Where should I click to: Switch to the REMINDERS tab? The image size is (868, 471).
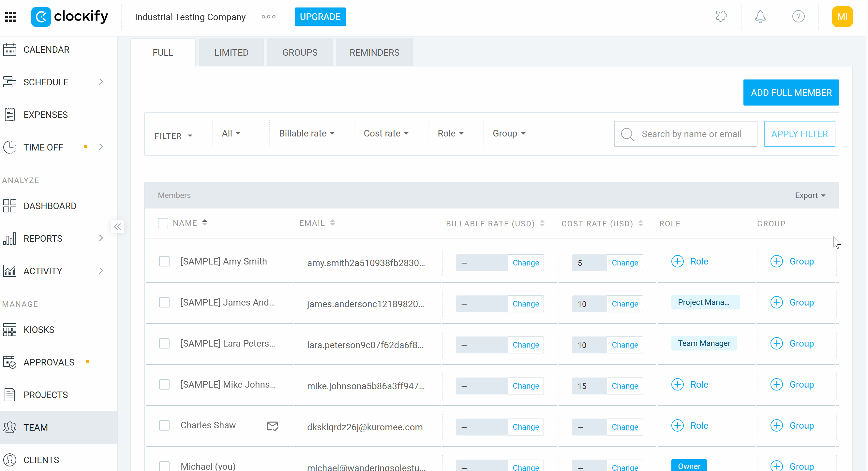[374, 52]
